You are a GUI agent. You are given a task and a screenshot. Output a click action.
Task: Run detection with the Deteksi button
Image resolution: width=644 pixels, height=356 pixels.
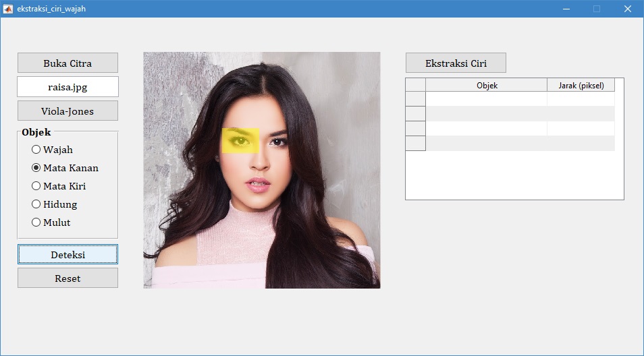click(x=68, y=254)
